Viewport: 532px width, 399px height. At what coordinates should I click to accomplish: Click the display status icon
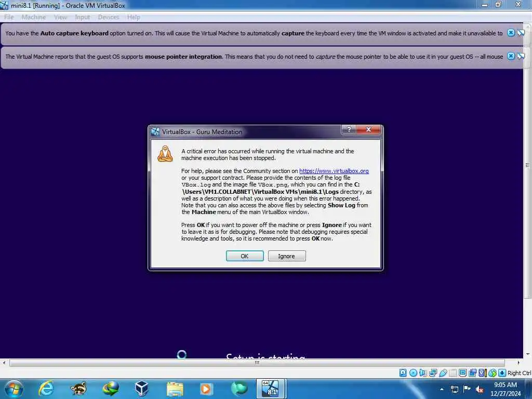tap(462, 373)
